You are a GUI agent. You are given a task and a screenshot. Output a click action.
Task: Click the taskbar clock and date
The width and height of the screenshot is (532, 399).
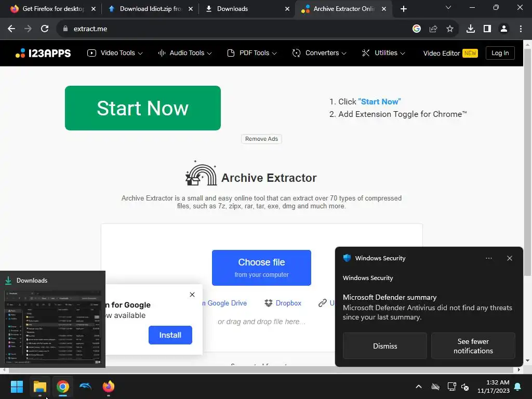click(x=494, y=387)
